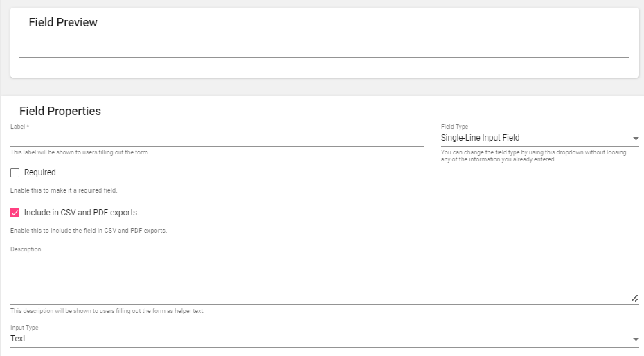Image resolution: width=644 pixels, height=356 pixels.
Task: Select the Single-Line Input Field value
Action: click(x=480, y=138)
